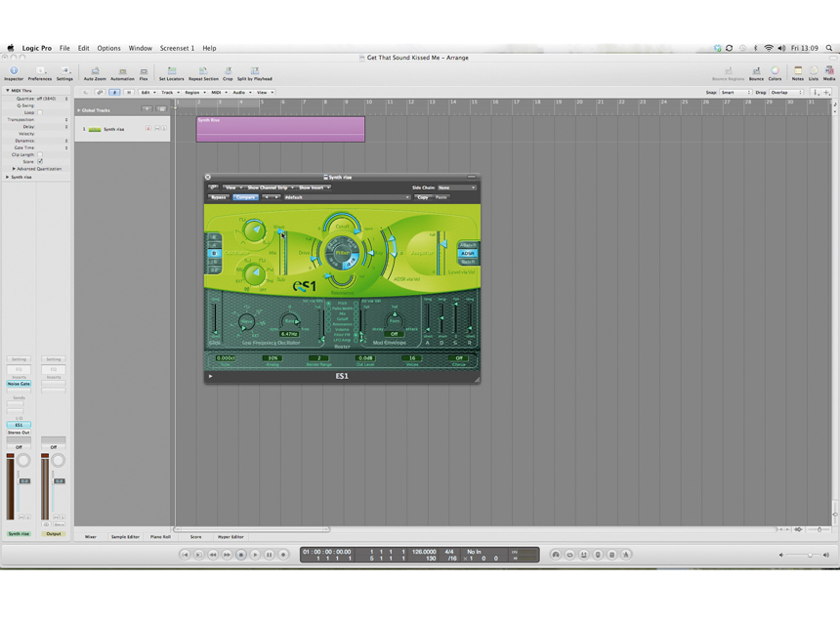Open the File menu

64,48
